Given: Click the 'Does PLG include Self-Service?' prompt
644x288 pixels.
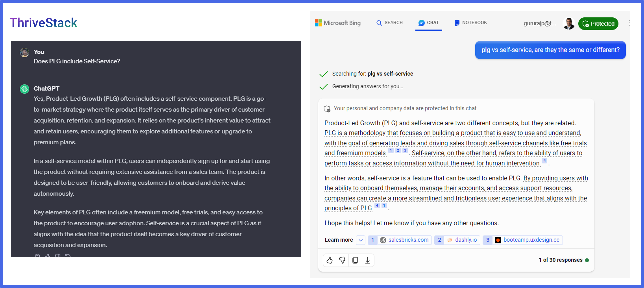Looking at the screenshot, I should pyautogui.click(x=77, y=61).
